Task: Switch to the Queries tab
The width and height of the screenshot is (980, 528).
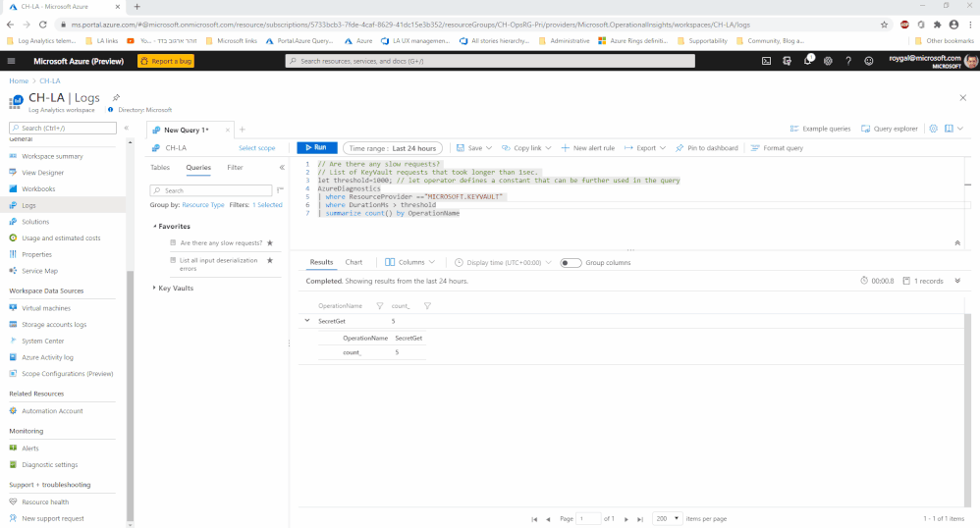Action: tap(198, 168)
